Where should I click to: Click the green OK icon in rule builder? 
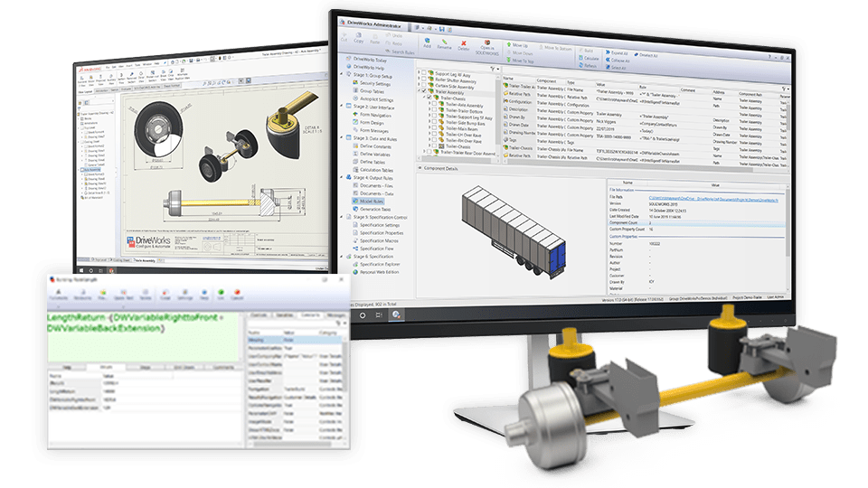point(222,294)
